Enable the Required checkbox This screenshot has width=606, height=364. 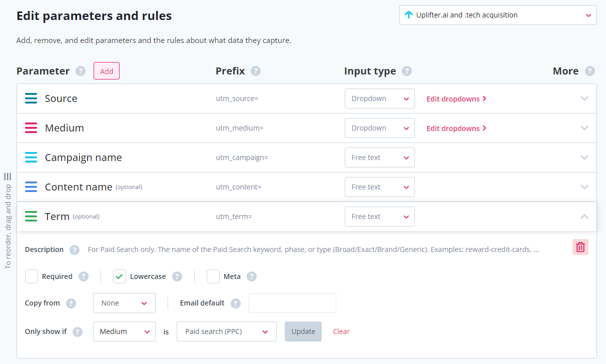[x=32, y=276]
